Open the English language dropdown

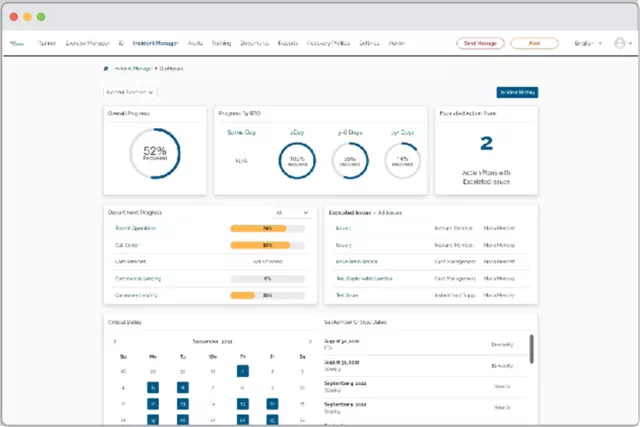[x=588, y=43]
